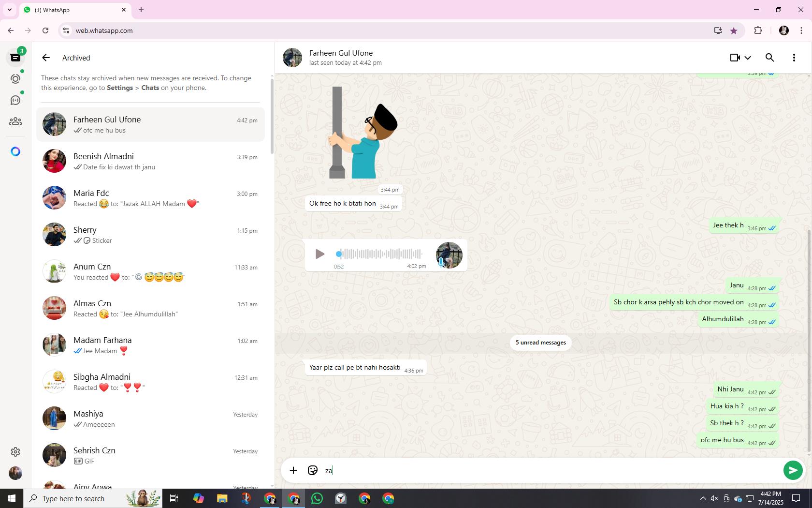Open the Maria Fdc chat
The height and width of the screenshot is (508, 812).
(151, 198)
